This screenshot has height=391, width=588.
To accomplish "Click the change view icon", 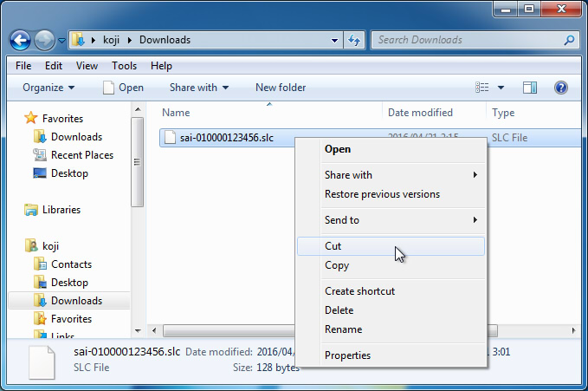I will point(483,88).
